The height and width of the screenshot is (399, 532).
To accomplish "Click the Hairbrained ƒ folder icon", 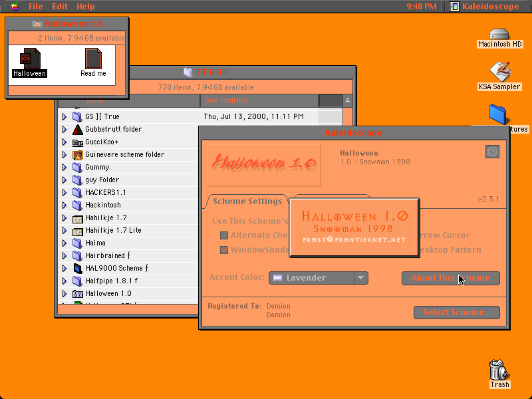I will point(77,256).
